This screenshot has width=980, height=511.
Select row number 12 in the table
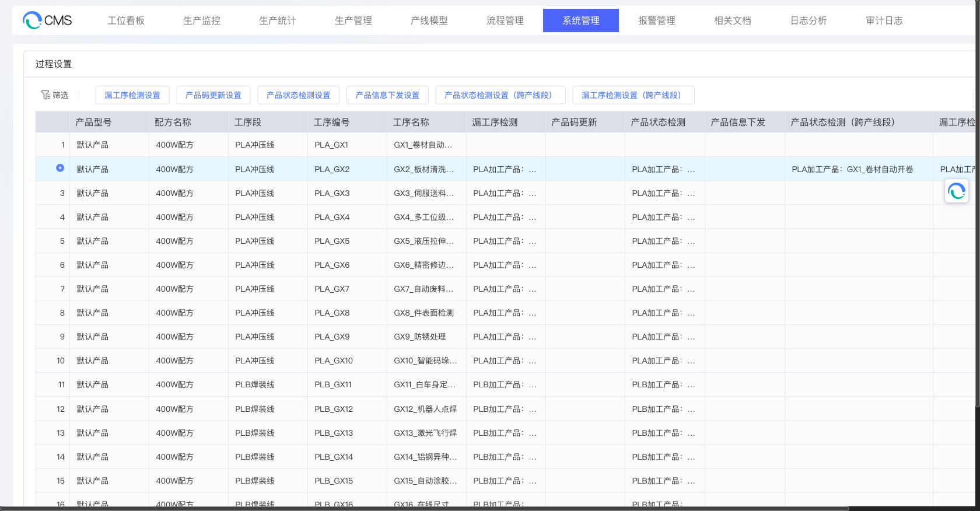(x=61, y=409)
